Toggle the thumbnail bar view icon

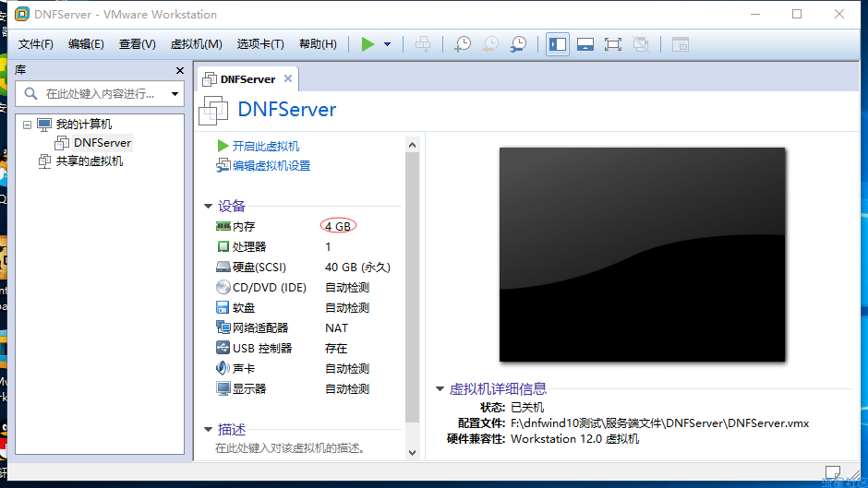coord(585,44)
